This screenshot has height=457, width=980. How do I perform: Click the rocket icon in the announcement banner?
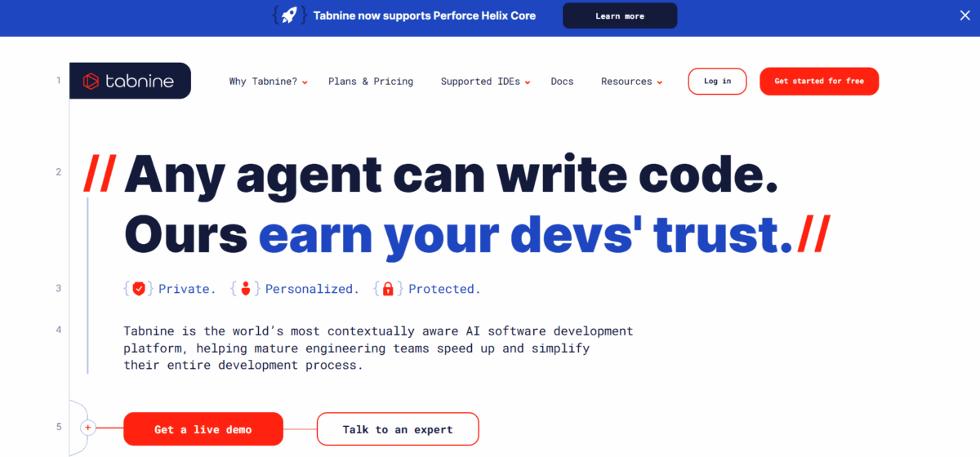290,16
